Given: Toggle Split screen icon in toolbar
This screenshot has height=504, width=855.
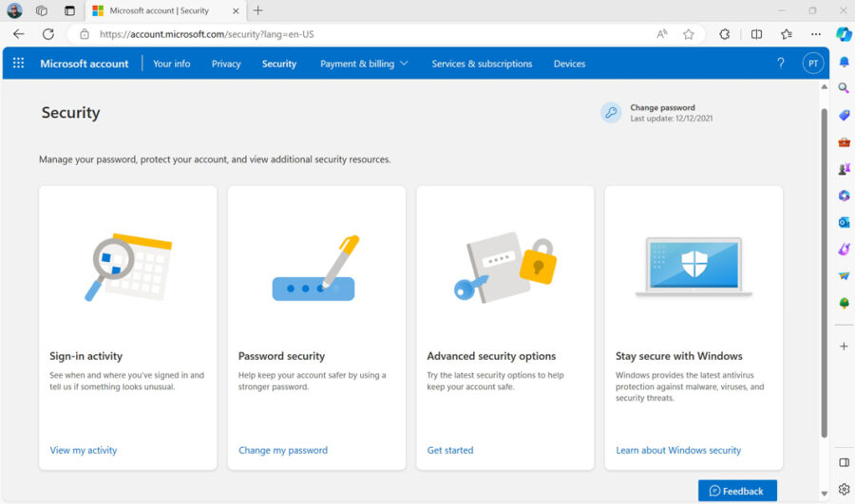Looking at the screenshot, I should click(756, 34).
